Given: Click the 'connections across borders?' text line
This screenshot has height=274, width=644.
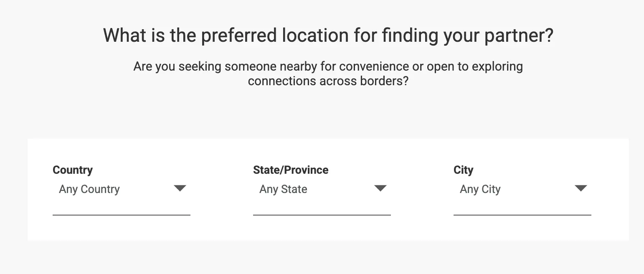Looking at the screenshot, I should click(x=328, y=81).
